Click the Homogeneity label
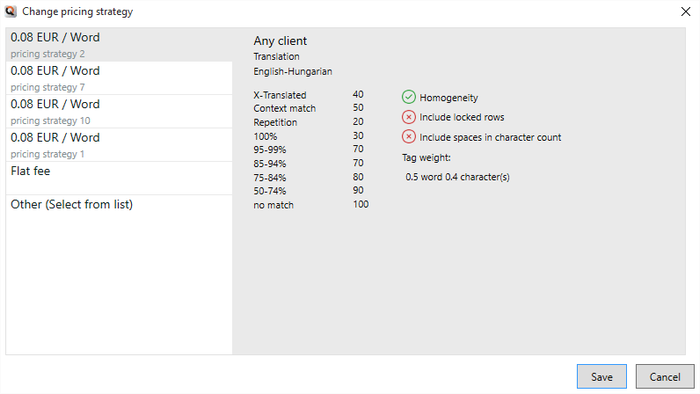700x394 pixels. [449, 98]
